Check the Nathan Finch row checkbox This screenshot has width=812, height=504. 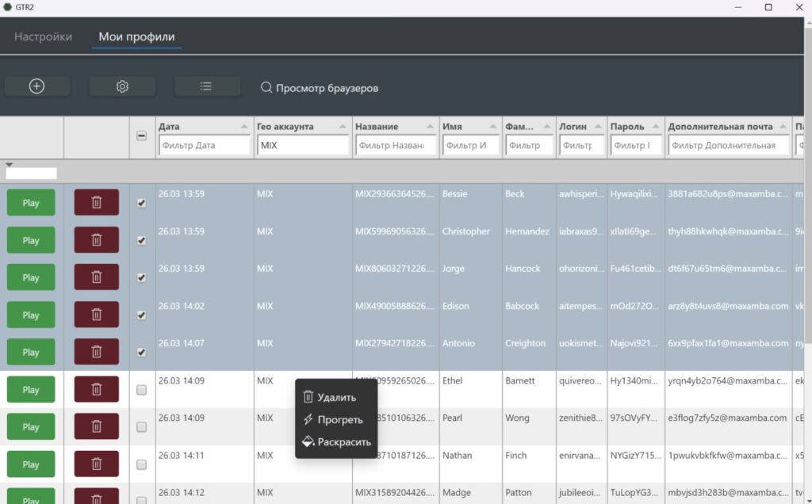coord(141,464)
